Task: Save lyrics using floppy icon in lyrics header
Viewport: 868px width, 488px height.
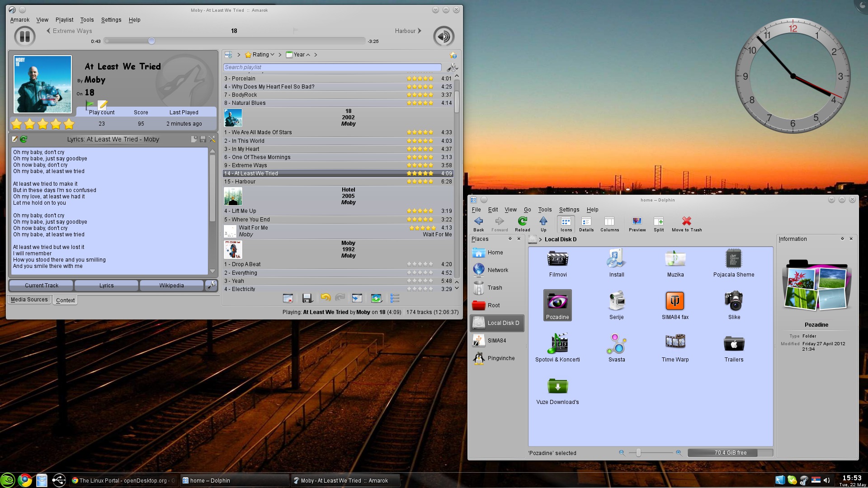Action: pyautogui.click(x=203, y=139)
